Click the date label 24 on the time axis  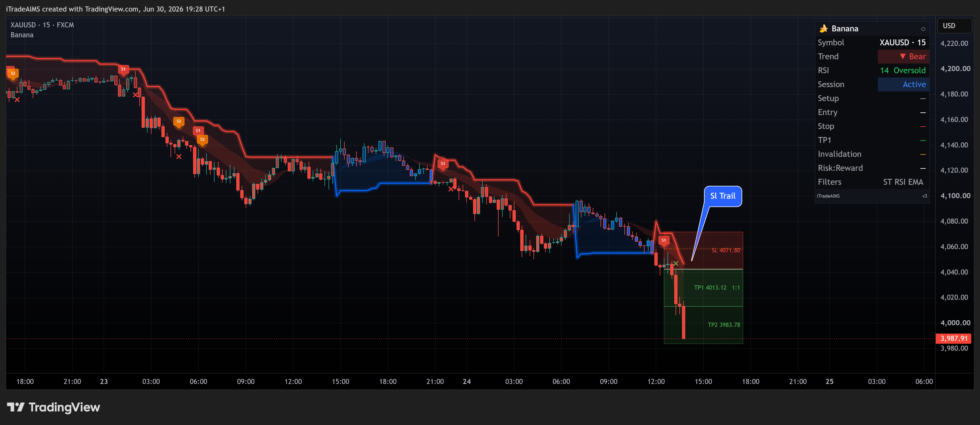pyautogui.click(x=467, y=381)
